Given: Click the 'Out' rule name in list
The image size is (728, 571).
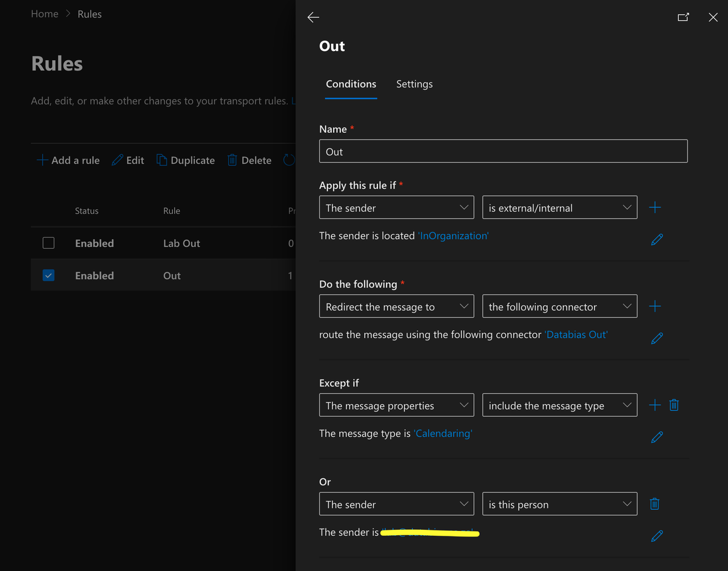Looking at the screenshot, I should click(x=172, y=275).
